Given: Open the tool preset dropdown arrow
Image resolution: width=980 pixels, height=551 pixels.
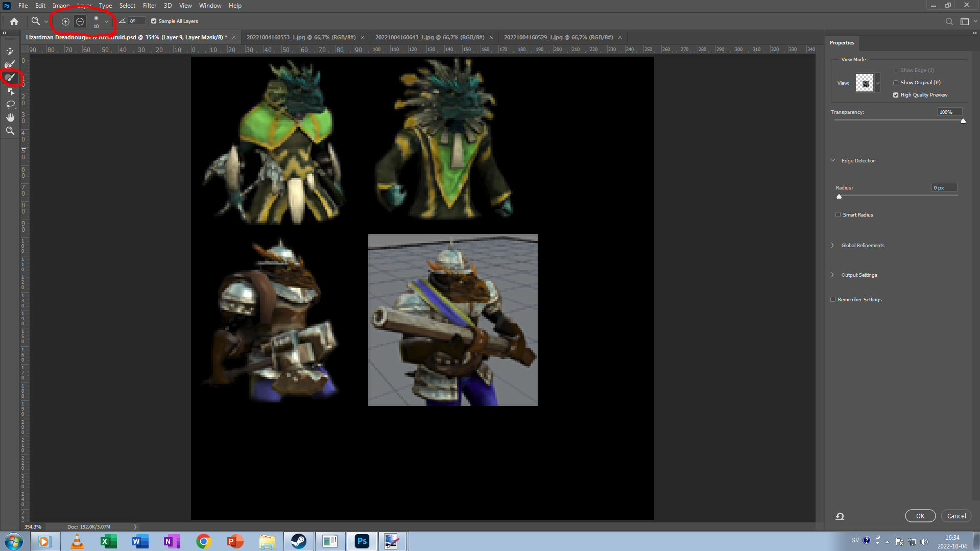Looking at the screenshot, I should [46, 22].
